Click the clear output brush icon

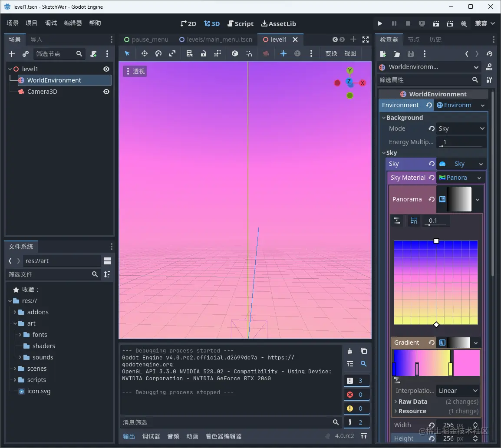coord(350,351)
